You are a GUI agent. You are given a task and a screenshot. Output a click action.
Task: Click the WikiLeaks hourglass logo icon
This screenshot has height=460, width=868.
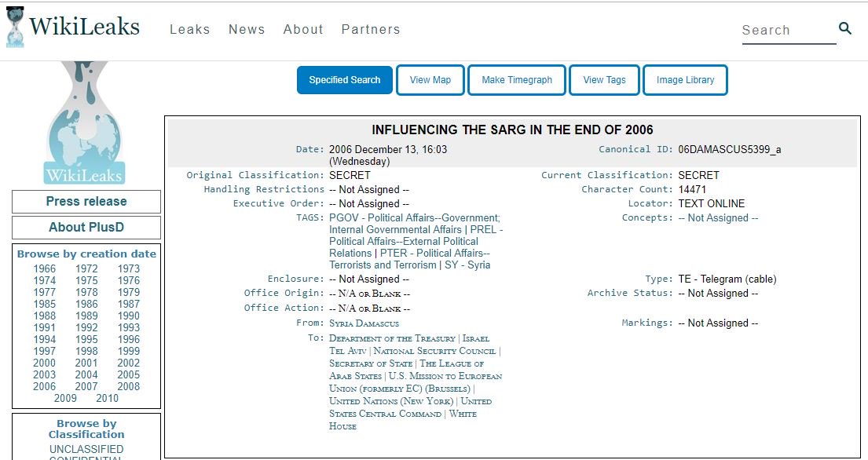pyautogui.click(x=15, y=27)
